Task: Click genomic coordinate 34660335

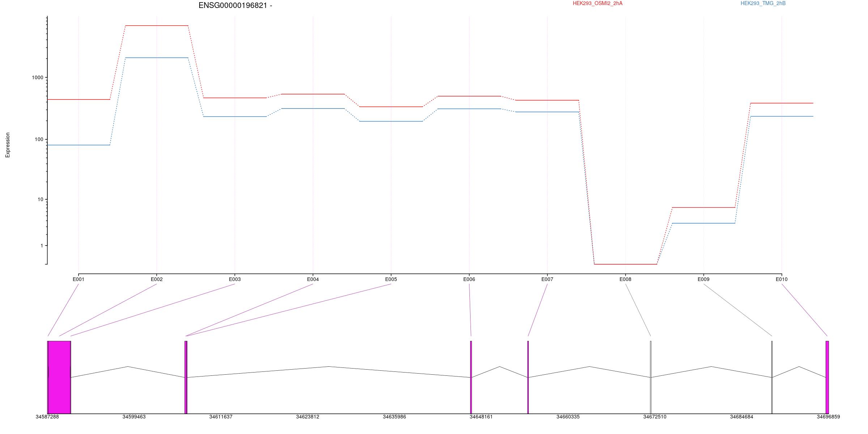Action: tap(568, 417)
